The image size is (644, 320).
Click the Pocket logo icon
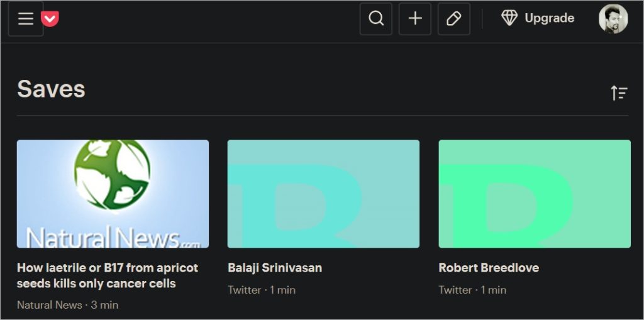50,19
